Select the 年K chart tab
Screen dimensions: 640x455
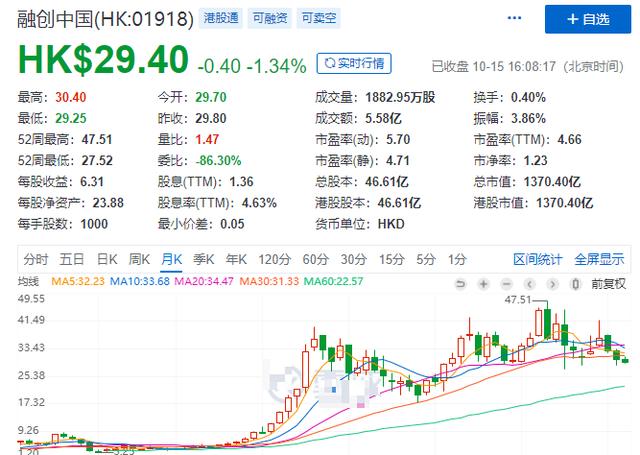[x=236, y=259]
